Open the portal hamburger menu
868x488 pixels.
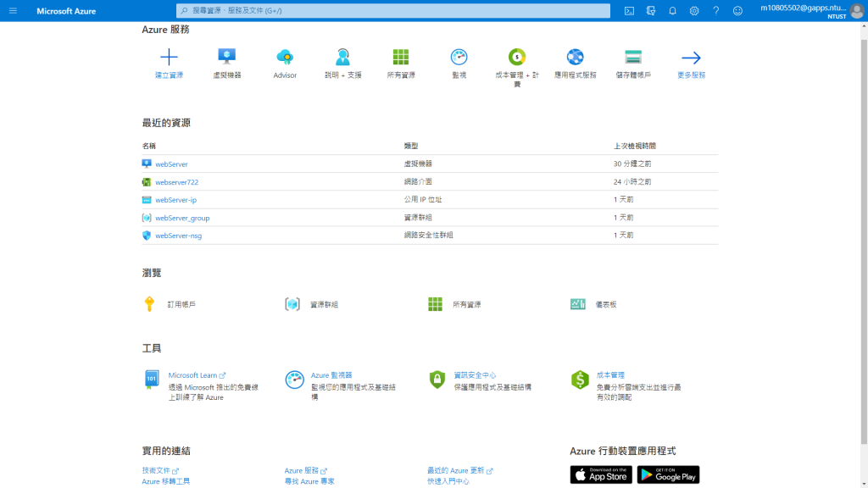(x=13, y=10)
